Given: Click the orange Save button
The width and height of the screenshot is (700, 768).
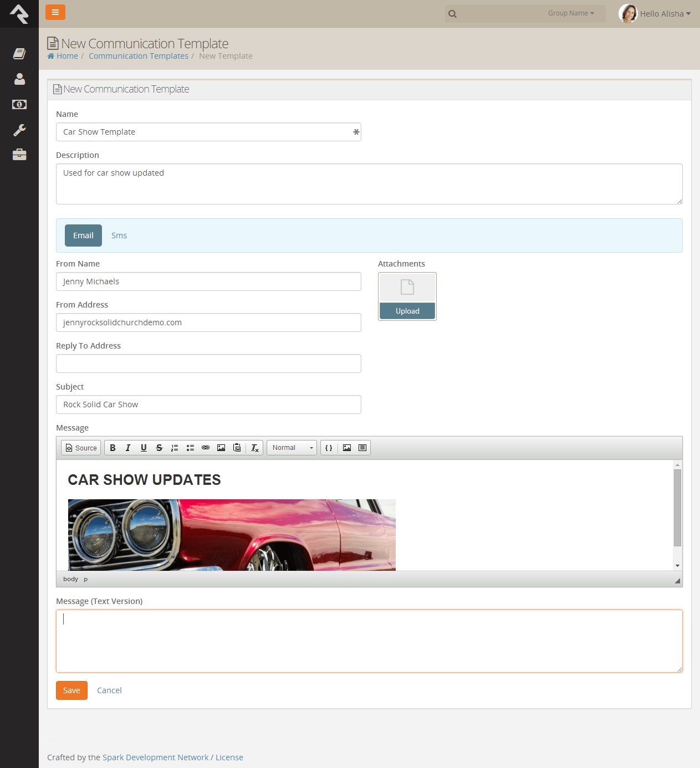Looking at the screenshot, I should tap(71, 690).
